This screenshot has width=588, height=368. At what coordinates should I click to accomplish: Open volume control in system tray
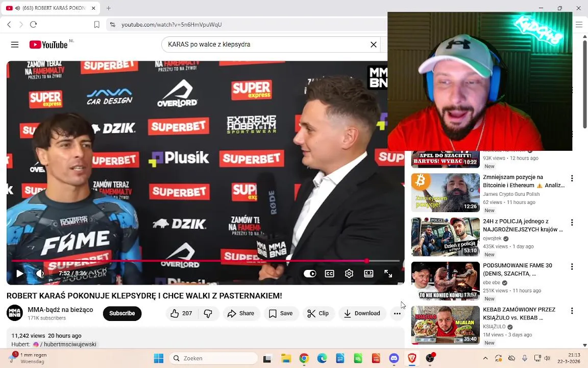548,358
